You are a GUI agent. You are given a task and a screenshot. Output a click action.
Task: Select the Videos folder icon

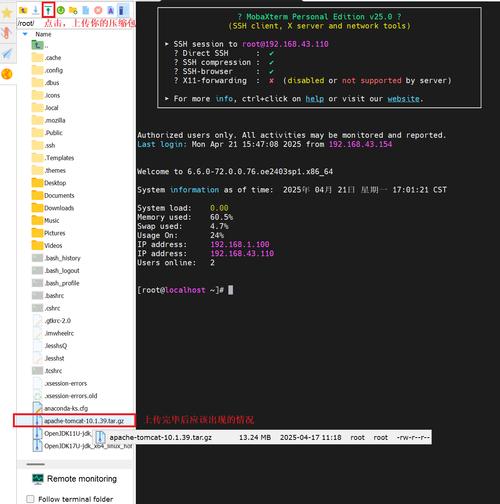point(38,245)
